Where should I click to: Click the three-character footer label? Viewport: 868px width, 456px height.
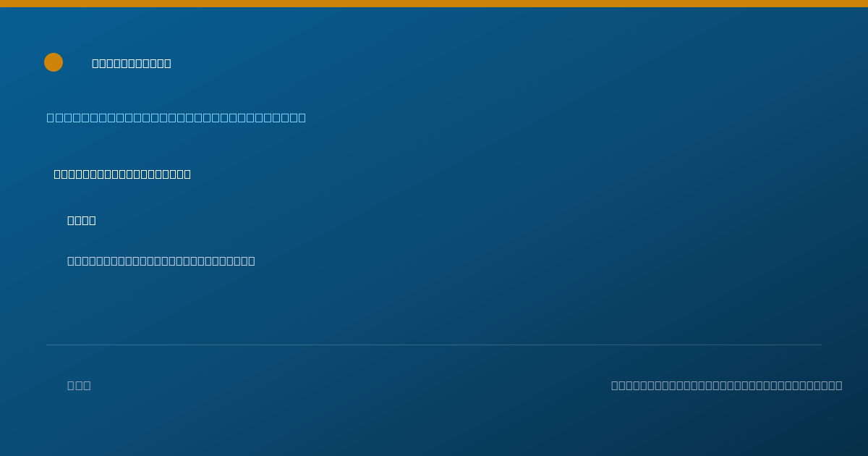click(79, 385)
